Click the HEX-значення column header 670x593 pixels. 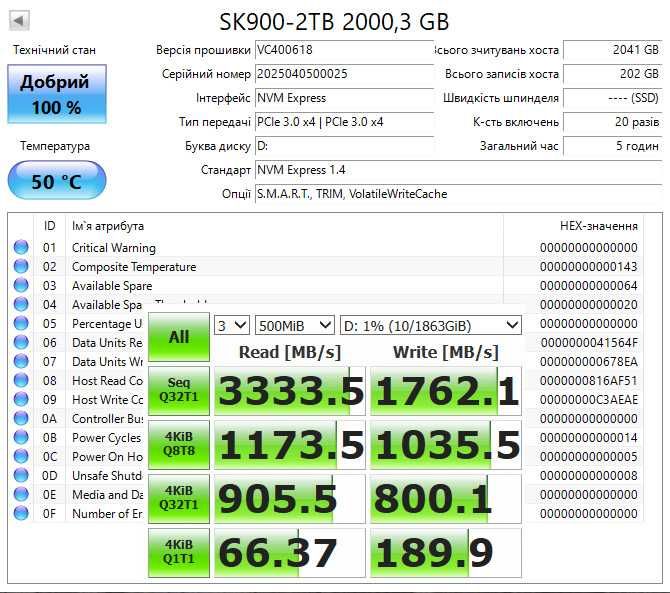pyautogui.click(x=599, y=226)
